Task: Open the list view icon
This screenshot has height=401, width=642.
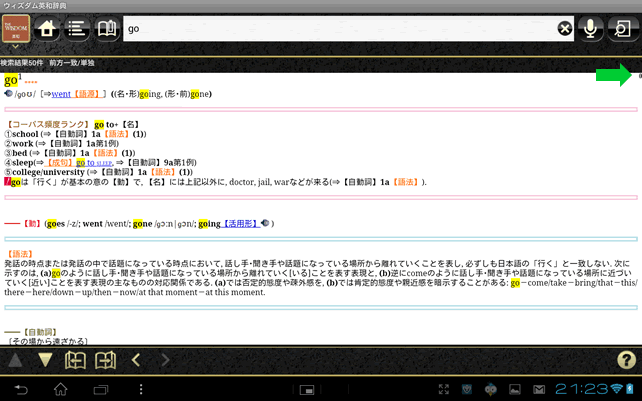Action: pyautogui.click(x=76, y=29)
